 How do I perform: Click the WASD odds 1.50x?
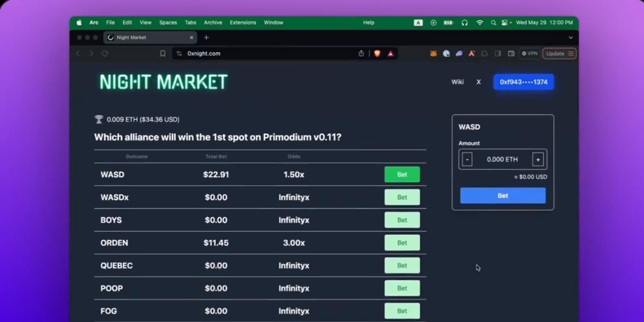[294, 174]
